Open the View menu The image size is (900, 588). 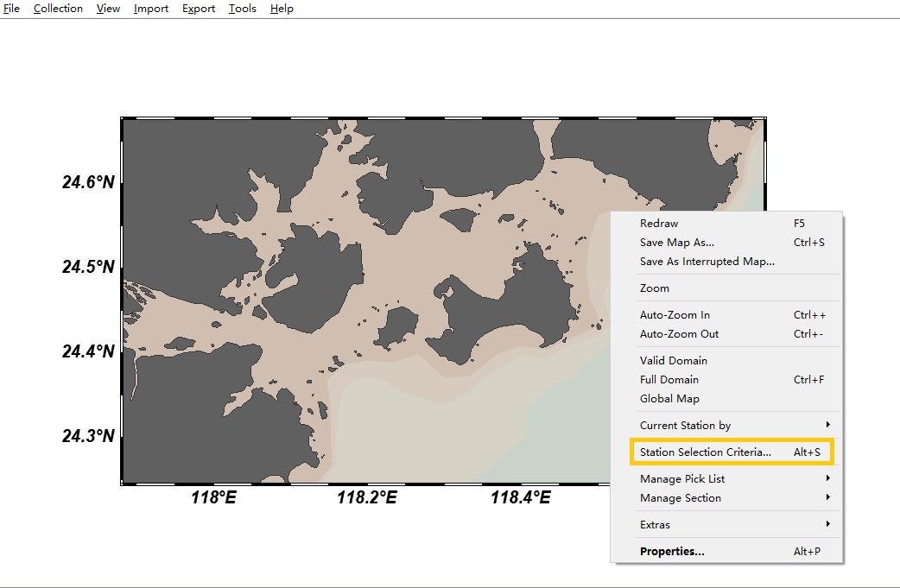[x=108, y=9]
